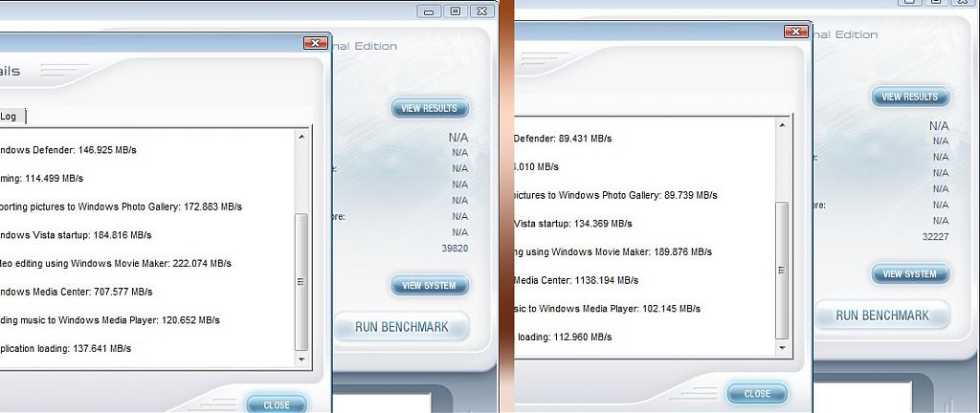Click the Movie Maker 189.876 MB/s line
This screenshot has height=413, width=980.
[x=612, y=252]
